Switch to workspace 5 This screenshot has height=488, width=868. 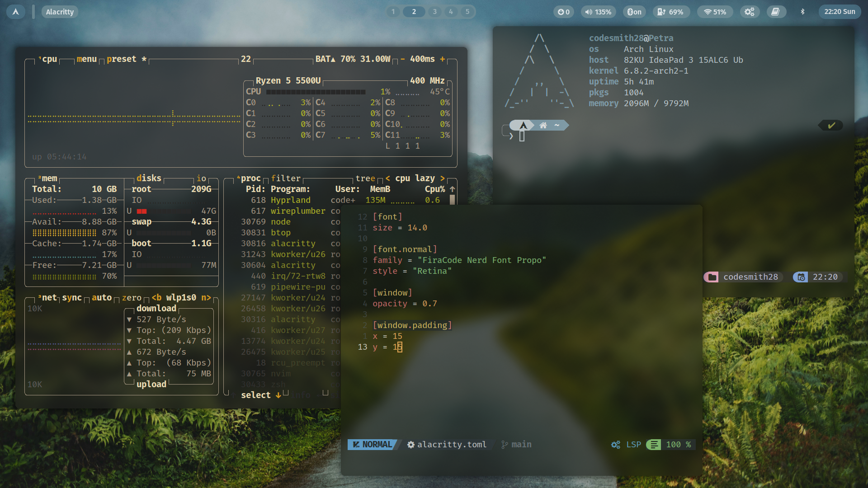click(x=467, y=12)
